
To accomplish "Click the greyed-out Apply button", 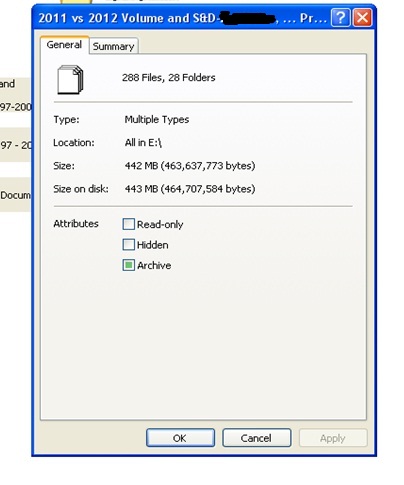I will tap(333, 438).
